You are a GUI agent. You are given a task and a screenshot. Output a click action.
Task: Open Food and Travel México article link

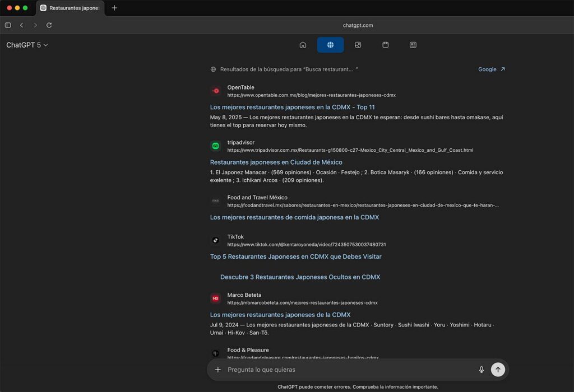tap(294, 217)
